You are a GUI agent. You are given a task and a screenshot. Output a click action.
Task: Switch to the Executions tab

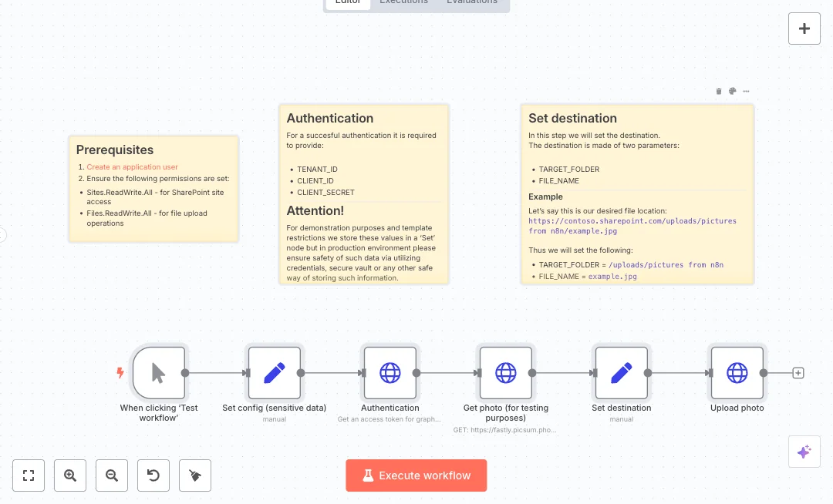(403, 2)
